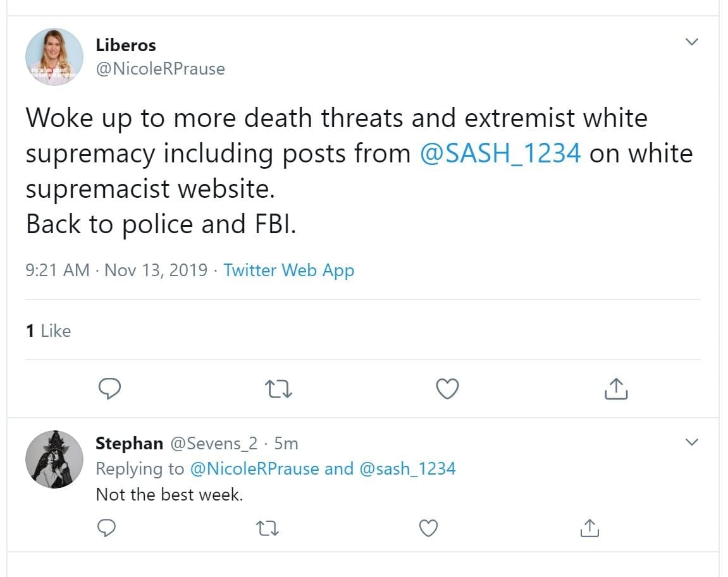Go to Liberos display name profile

[x=125, y=46]
